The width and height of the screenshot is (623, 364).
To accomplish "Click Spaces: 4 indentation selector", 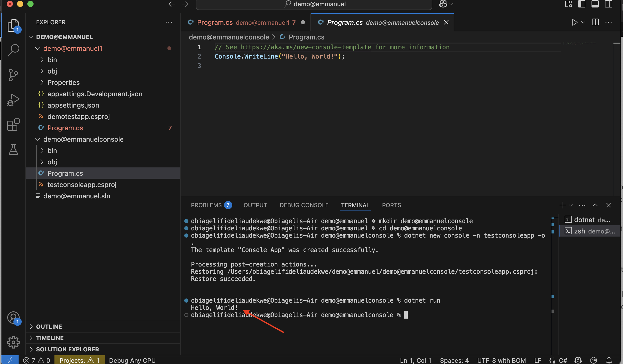I will click(454, 360).
